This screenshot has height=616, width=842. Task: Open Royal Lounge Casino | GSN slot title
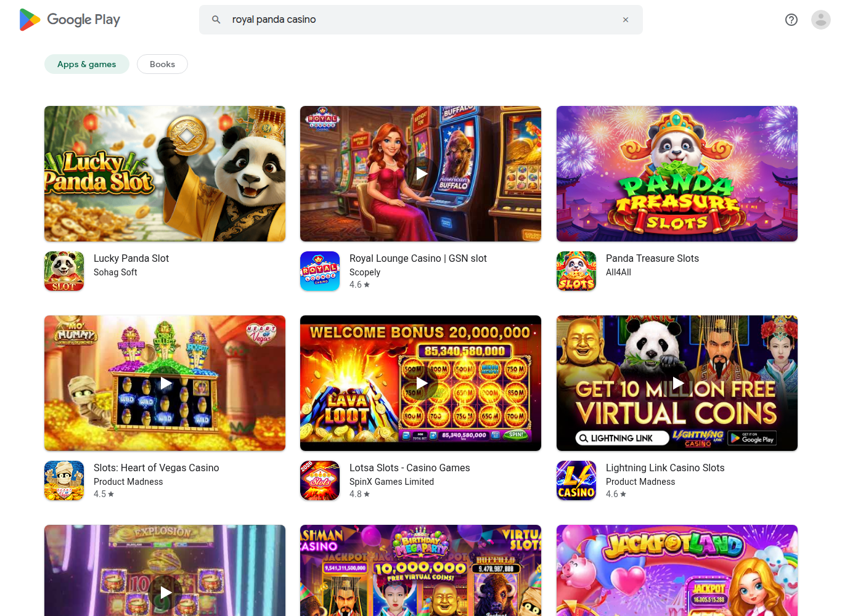coord(418,259)
